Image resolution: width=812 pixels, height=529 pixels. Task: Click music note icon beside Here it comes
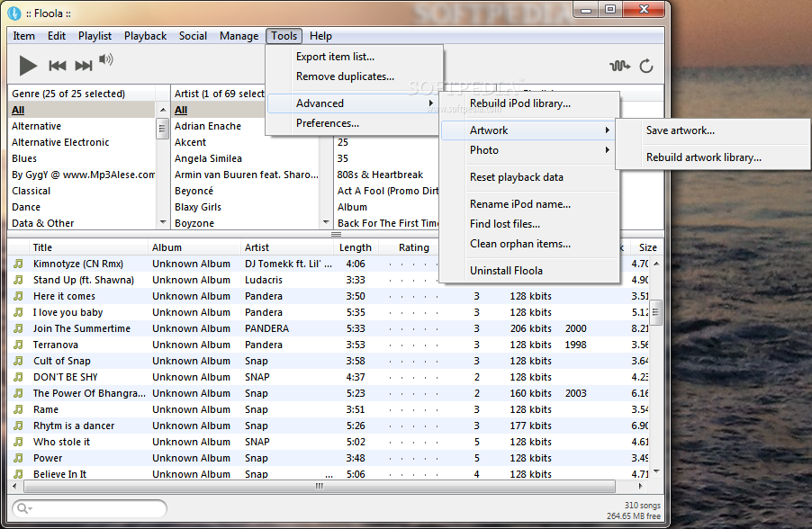coord(18,296)
